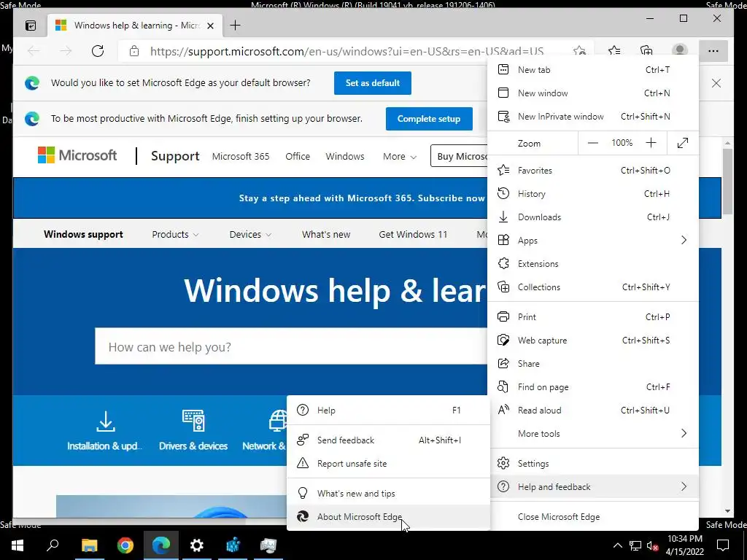This screenshot has width=747, height=560.
Task: Open New InPrivate window
Action: pyautogui.click(x=593, y=117)
